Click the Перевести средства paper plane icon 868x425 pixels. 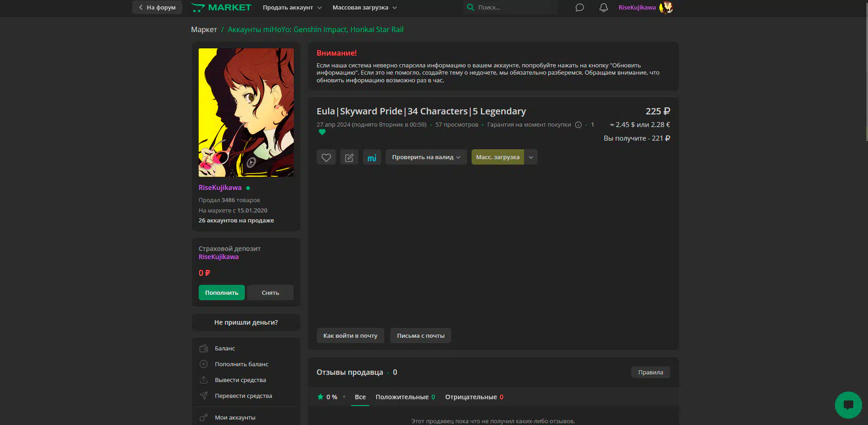[204, 396]
